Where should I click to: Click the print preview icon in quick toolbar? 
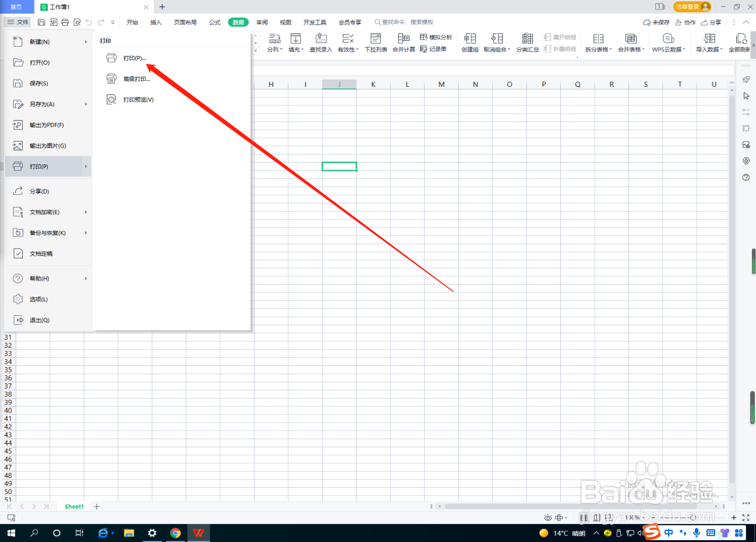tap(77, 22)
